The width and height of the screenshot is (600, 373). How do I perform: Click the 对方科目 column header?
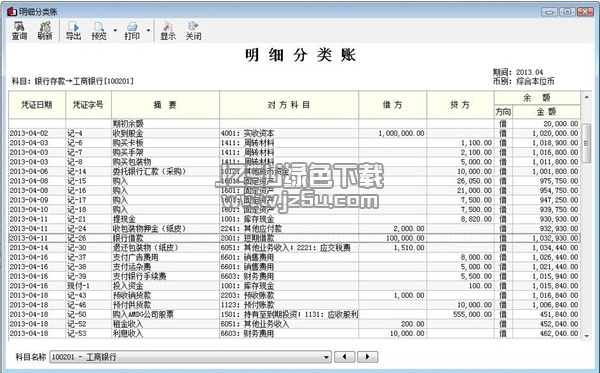289,105
